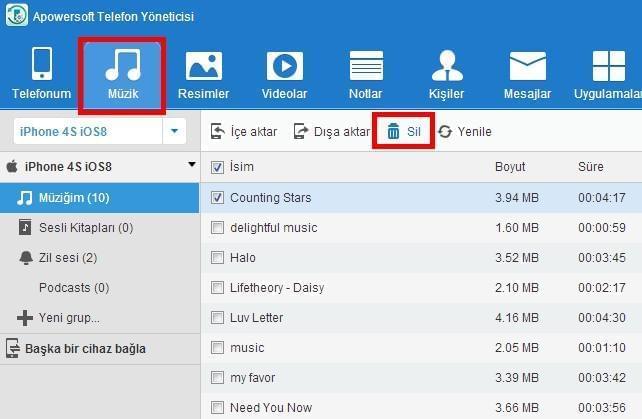642x419 pixels.
Task: Open the Notlar notes icon
Action: pos(366,65)
